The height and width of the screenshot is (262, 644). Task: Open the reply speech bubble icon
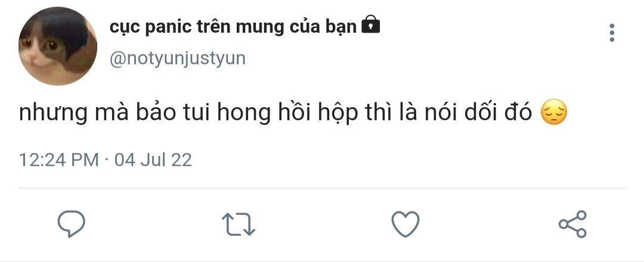click(71, 224)
